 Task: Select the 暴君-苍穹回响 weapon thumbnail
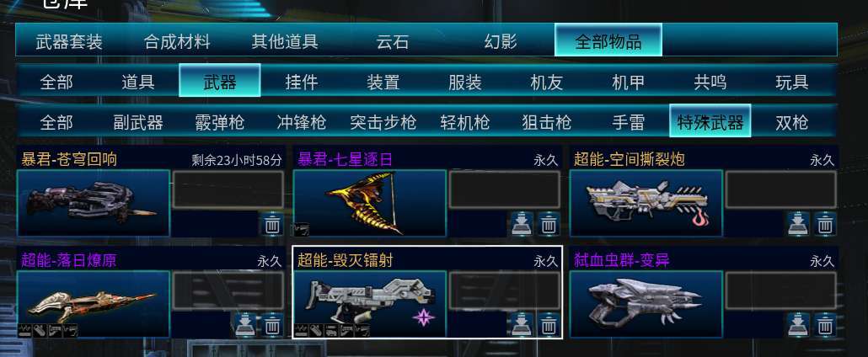[94, 204]
